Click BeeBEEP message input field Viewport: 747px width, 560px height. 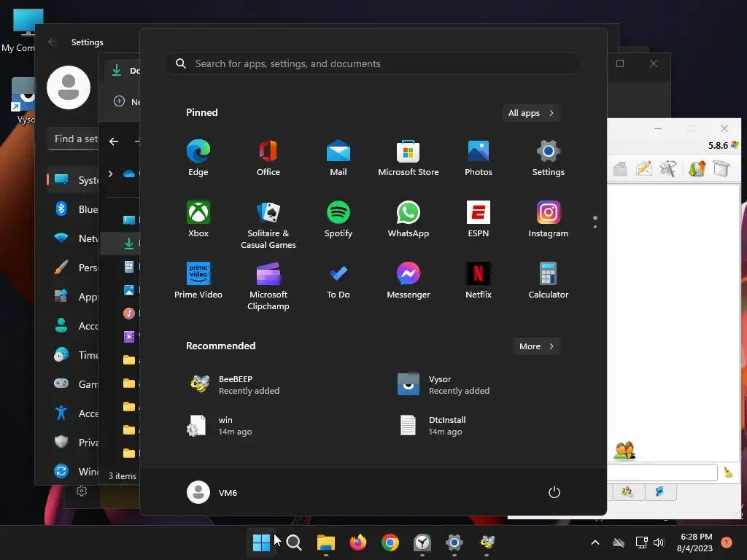click(662, 472)
